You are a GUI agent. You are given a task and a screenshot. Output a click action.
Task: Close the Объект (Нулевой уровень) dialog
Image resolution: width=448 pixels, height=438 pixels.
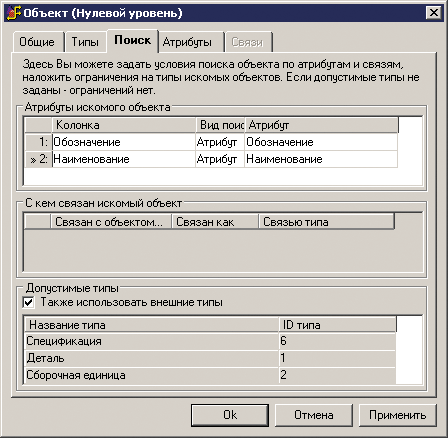tap(434, 13)
